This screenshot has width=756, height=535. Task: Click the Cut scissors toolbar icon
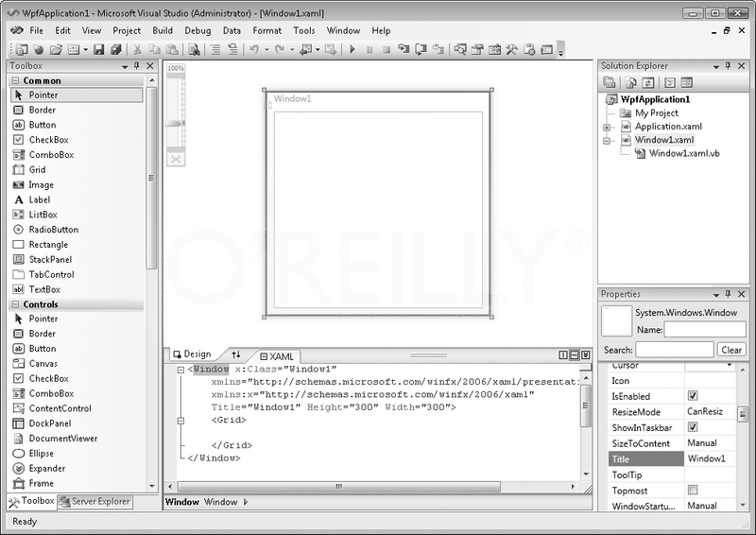pos(137,49)
